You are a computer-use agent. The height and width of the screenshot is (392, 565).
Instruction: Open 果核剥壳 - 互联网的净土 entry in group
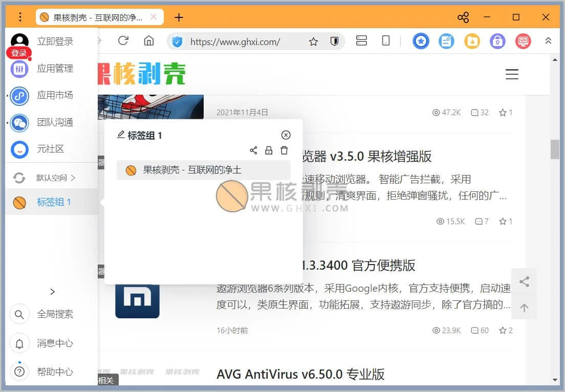(203, 170)
